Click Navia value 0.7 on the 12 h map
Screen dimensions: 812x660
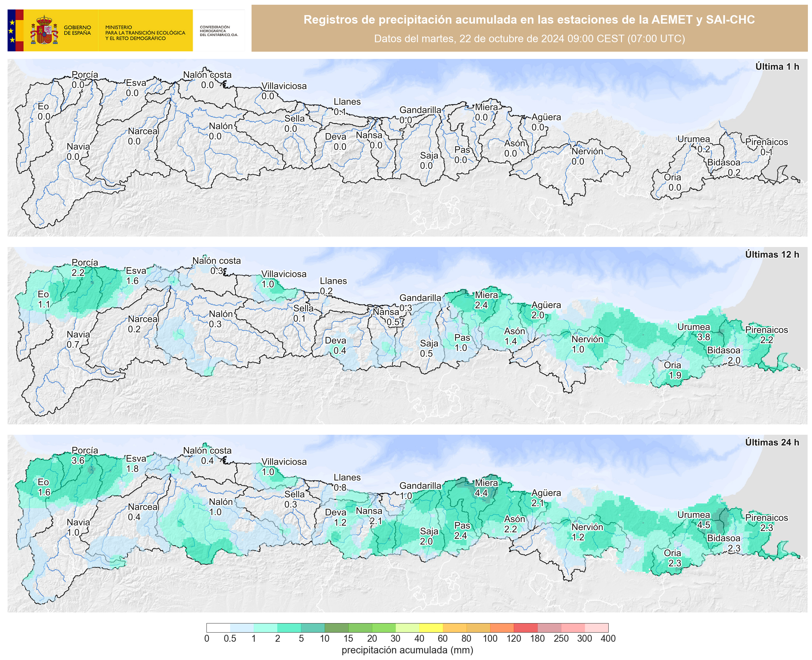(73, 345)
